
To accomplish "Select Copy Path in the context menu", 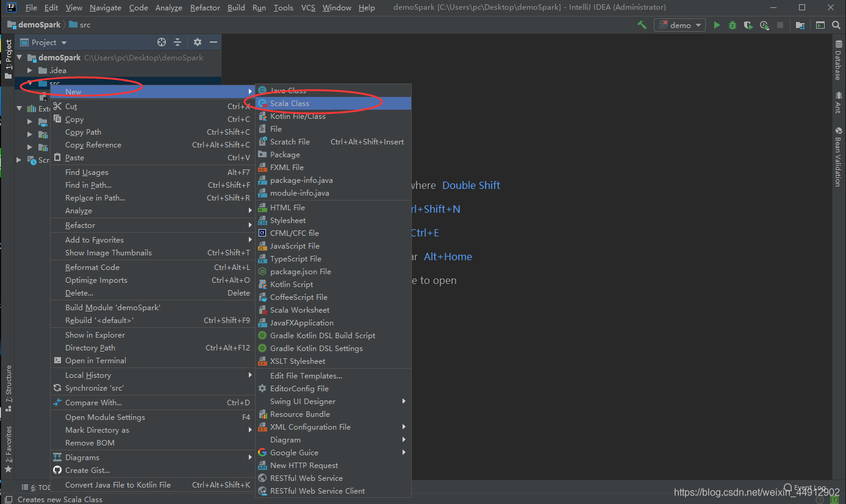I will 152,132.
